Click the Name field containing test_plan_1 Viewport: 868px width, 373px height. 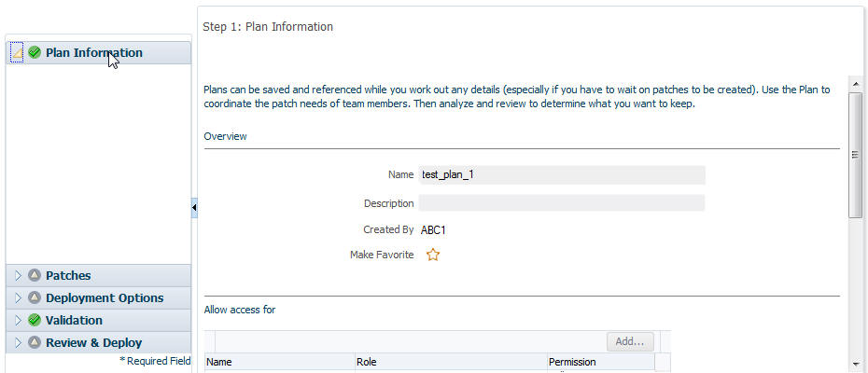[561, 175]
